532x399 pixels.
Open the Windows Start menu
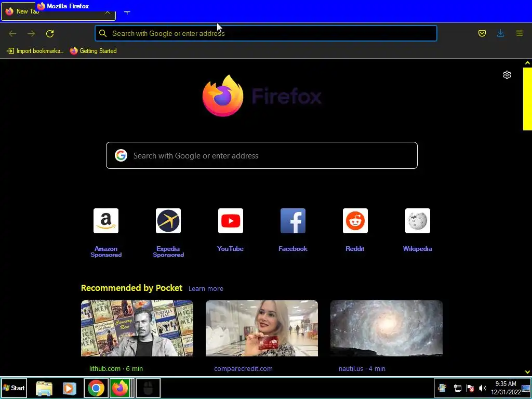tap(14, 388)
